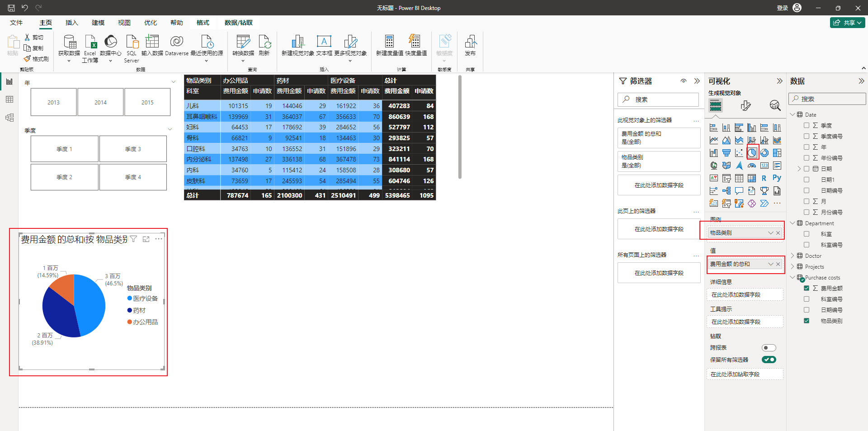
Task: Switch to the 插入 ribbon tab
Action: click(72, 23)
